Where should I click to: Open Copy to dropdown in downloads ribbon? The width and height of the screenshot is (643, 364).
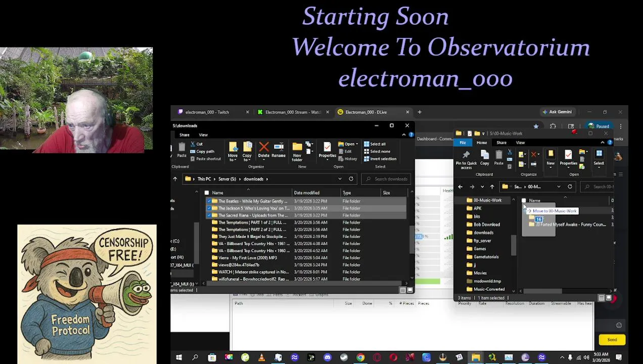(x=247, y=152)
